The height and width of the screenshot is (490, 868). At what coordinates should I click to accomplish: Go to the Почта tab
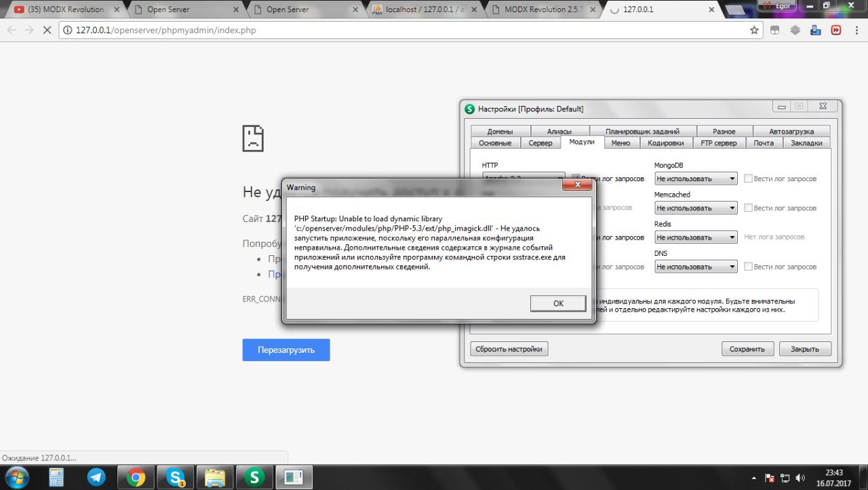[x=764, y=143]
